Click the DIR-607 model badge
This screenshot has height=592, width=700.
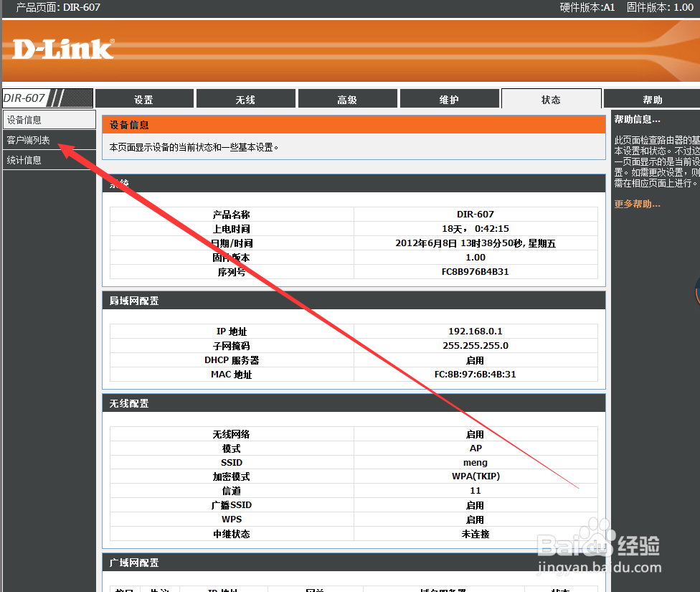tap(48, 98)
